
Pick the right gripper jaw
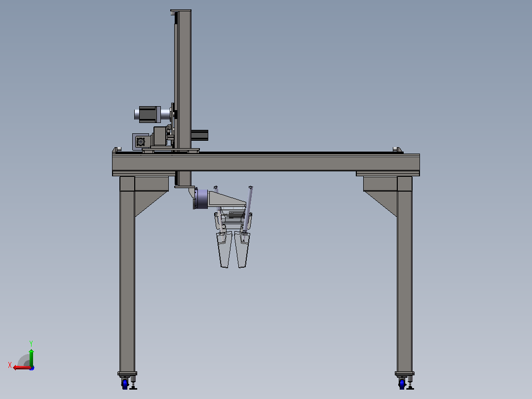click(x=242, y=249)
